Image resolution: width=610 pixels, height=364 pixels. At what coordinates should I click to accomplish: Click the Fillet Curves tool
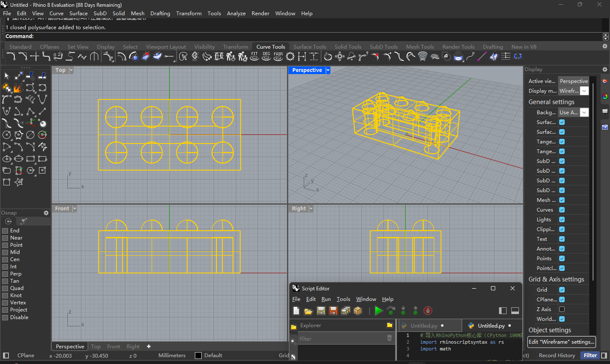pos(11,56)
